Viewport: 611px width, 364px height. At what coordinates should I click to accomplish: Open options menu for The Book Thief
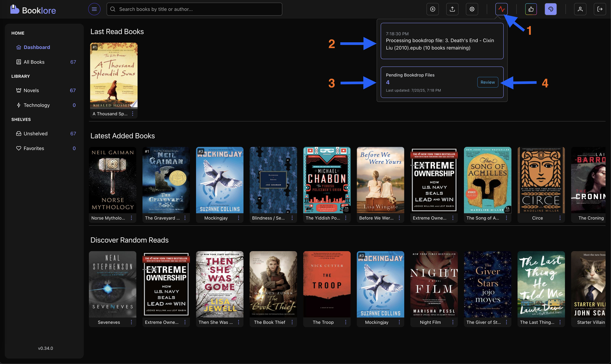pyautogui.click(x=292, y=322)
